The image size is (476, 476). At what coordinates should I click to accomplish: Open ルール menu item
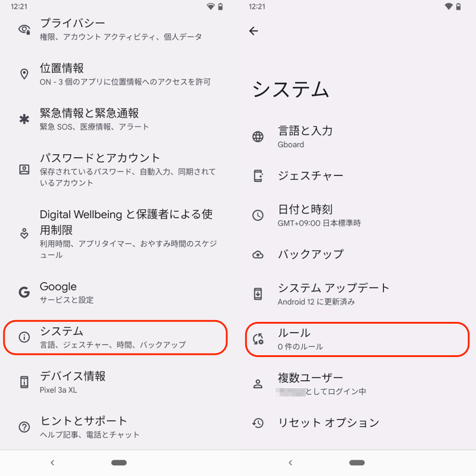[357, 339]
